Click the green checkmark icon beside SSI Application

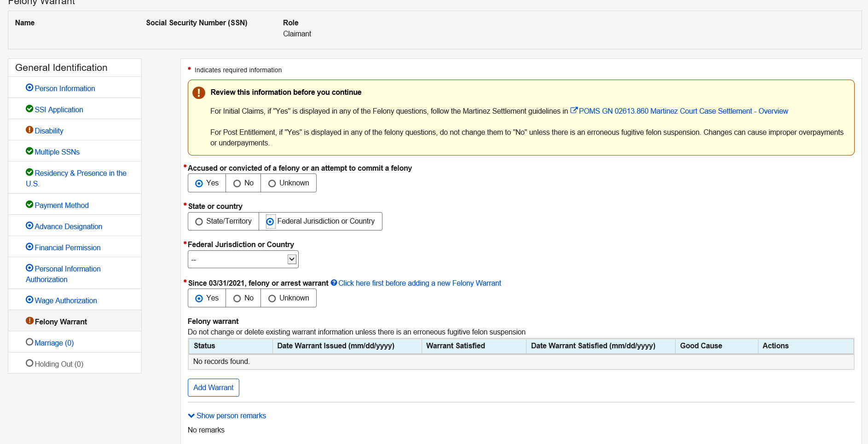tap(29, 109)
